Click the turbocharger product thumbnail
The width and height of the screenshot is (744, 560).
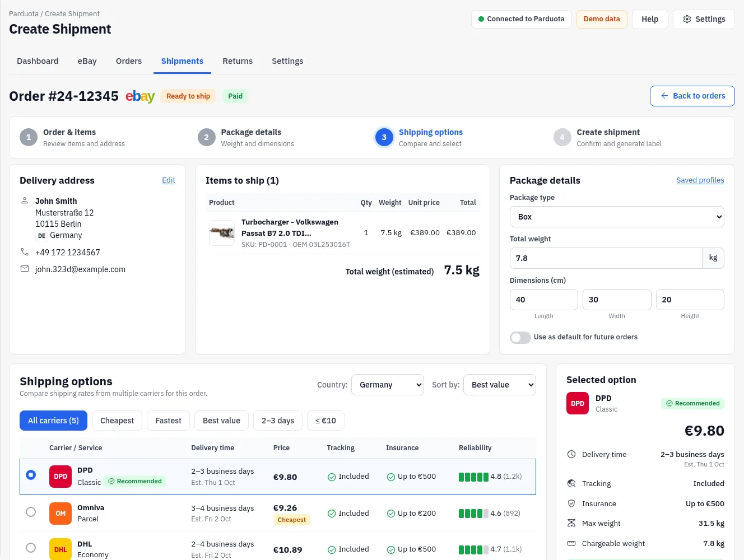[x=222, y=233]
